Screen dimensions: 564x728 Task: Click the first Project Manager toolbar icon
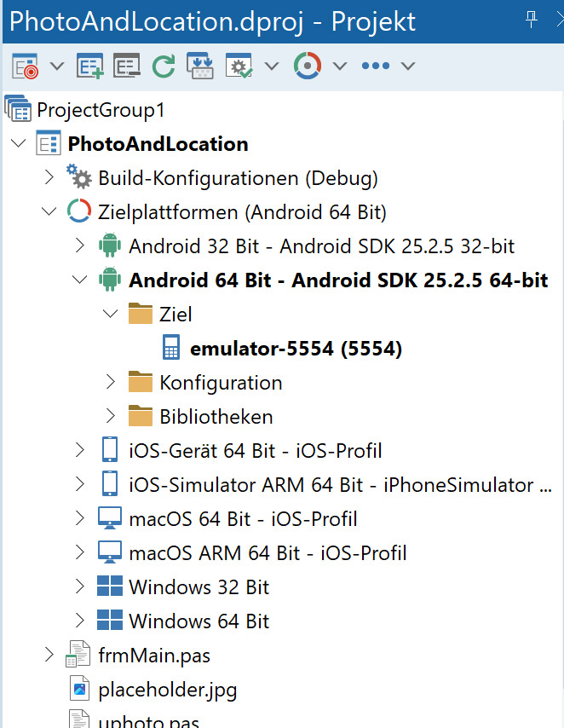click(26, 66)
